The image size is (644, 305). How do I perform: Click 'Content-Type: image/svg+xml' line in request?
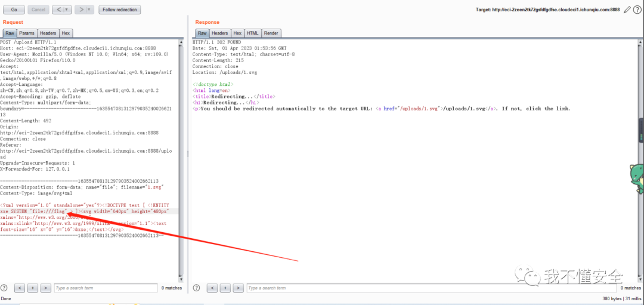(36, 193)
